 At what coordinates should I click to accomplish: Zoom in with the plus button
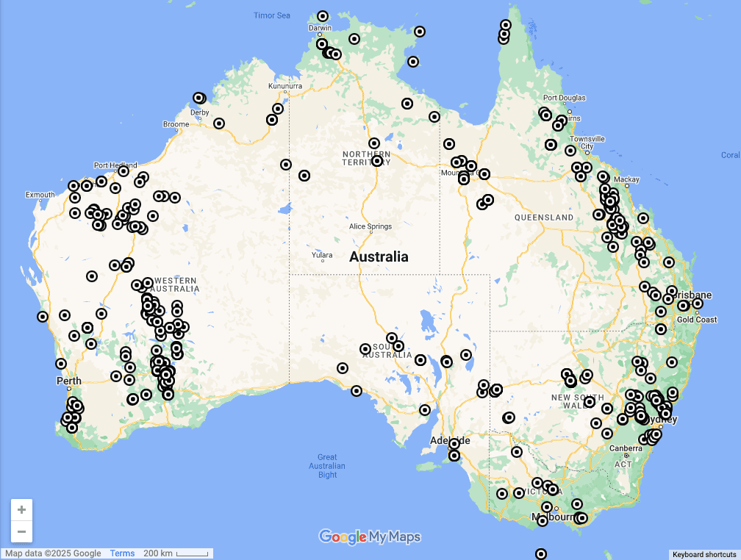[21, 510]
